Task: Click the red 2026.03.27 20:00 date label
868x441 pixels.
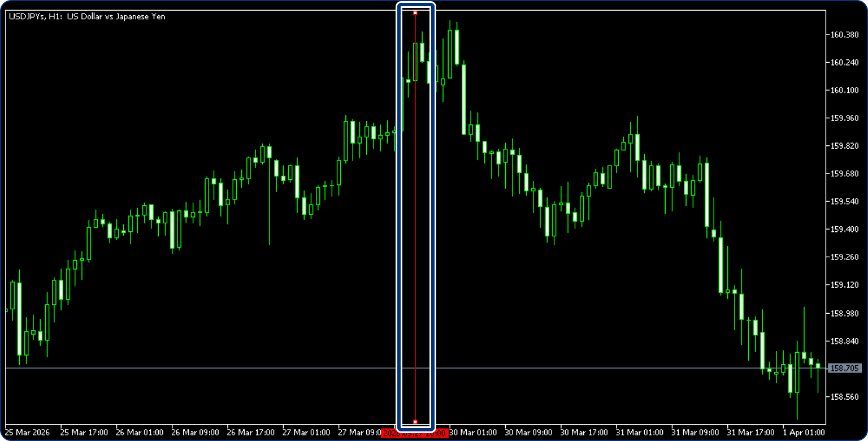Action: [x=415, y=433]
